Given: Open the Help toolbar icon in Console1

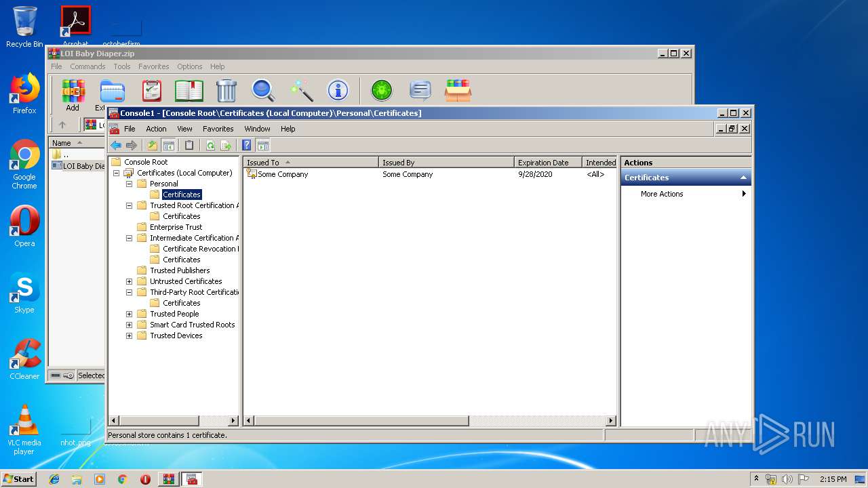Looking at the screenshot, I should click(247, 145).
